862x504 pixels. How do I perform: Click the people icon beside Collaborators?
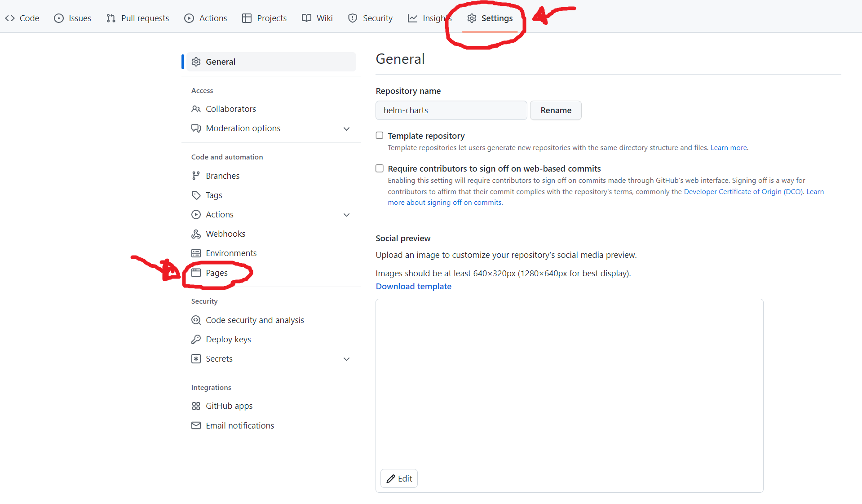coord(196,109)
